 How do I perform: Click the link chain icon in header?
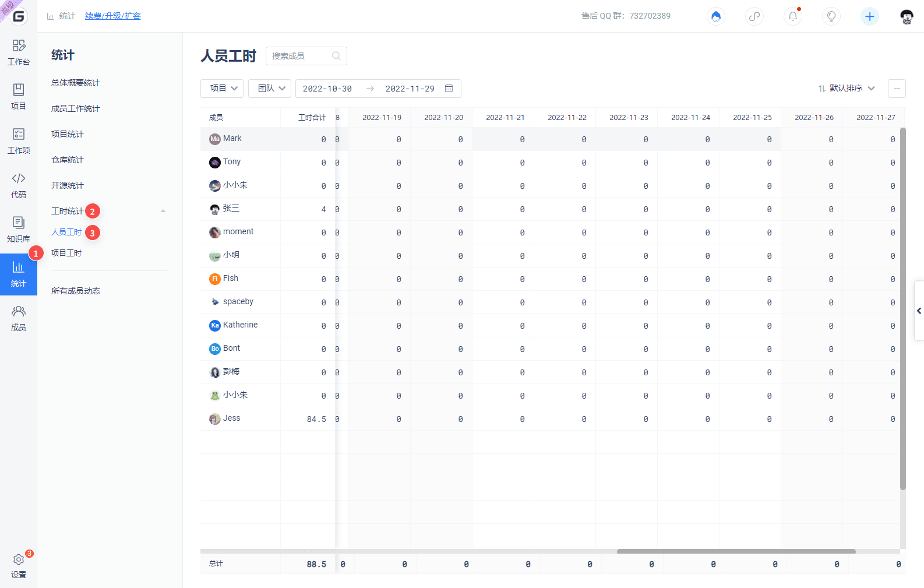(754, 16)
